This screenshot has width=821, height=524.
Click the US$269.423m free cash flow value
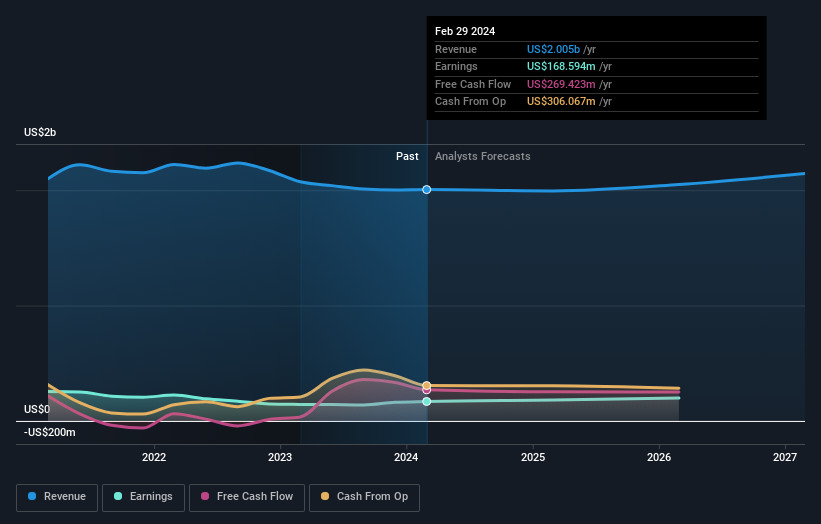click(561, 84)
